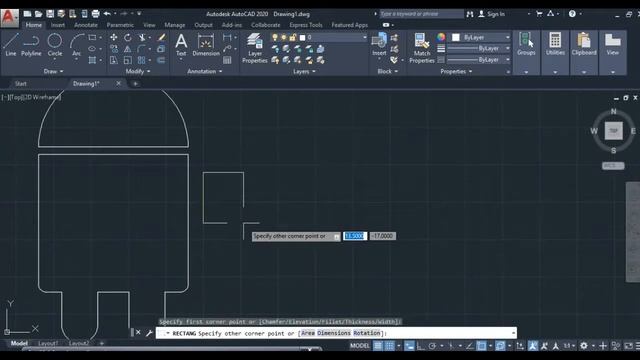Screen dimensions: 640x360
Task: Select the Circle tool
Action: click(55, 44)
